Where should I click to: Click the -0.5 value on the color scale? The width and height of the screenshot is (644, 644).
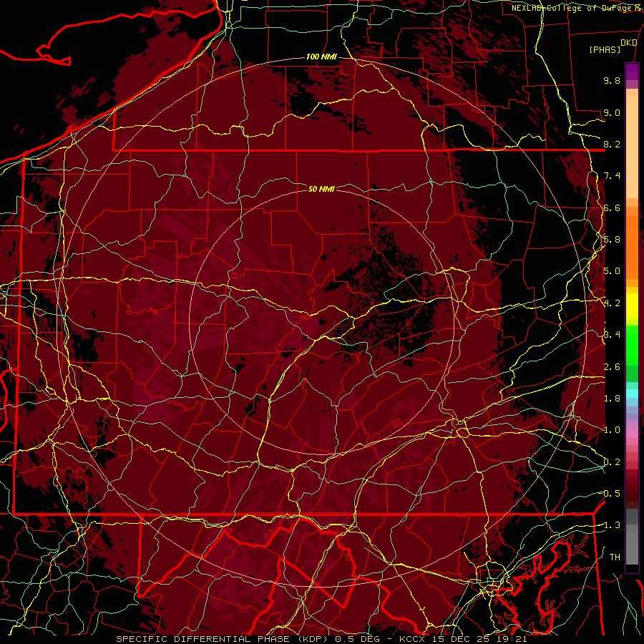(x=610, y=494)
